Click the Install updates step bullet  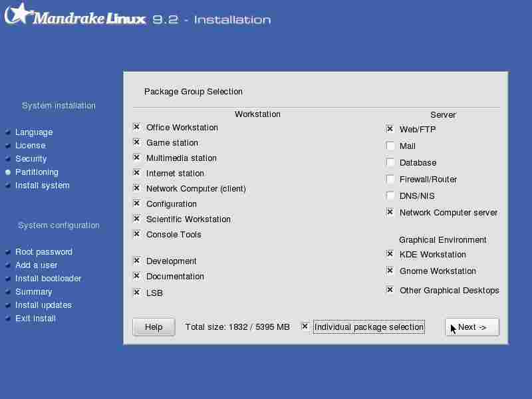[8, 305]
